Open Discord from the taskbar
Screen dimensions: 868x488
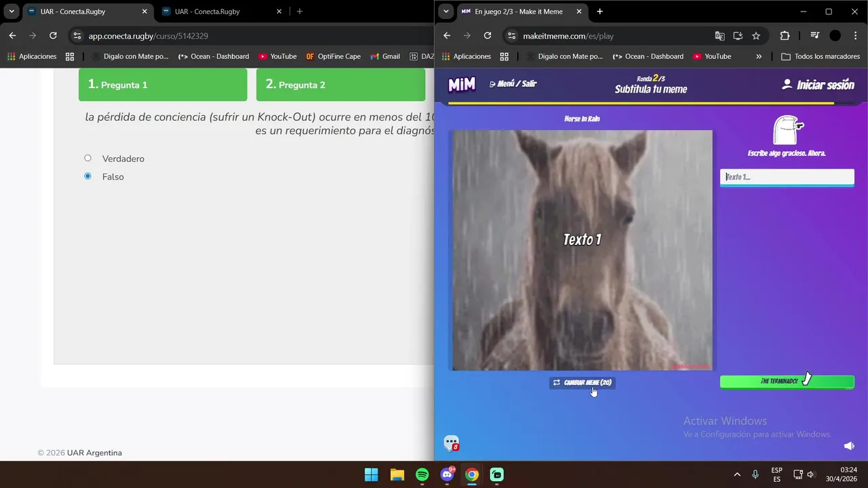448,474
